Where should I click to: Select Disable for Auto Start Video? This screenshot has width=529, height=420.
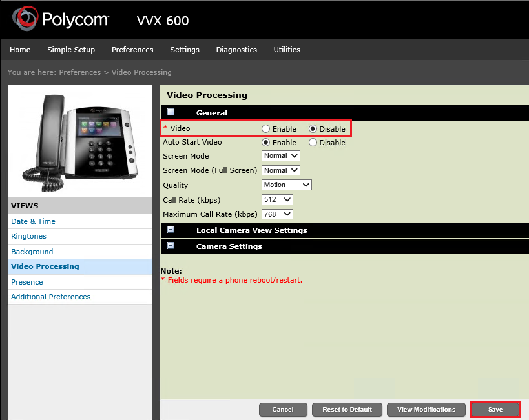click(x=313, y=142)
